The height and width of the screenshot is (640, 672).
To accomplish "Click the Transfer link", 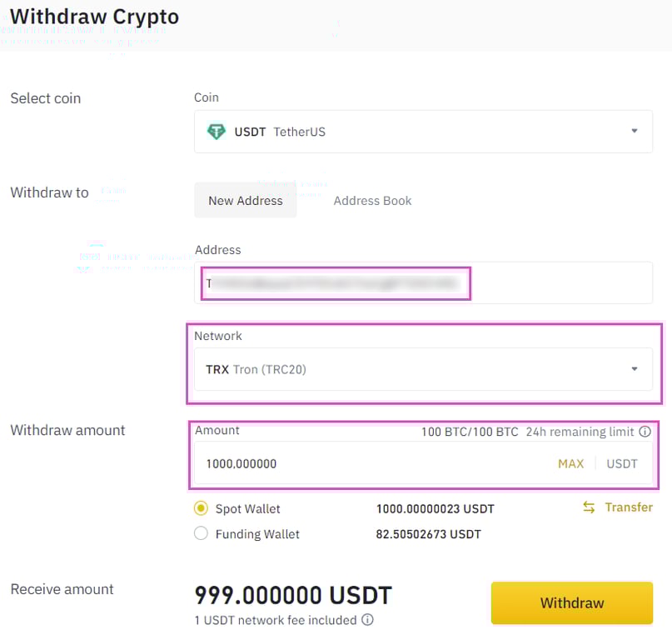I will 626,507.
